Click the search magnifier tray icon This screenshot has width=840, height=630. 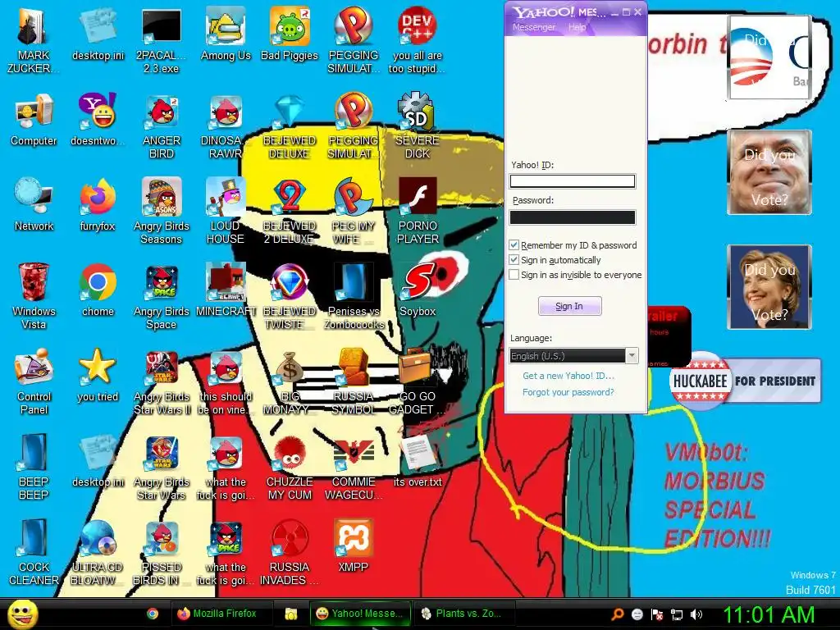(618, 614)
